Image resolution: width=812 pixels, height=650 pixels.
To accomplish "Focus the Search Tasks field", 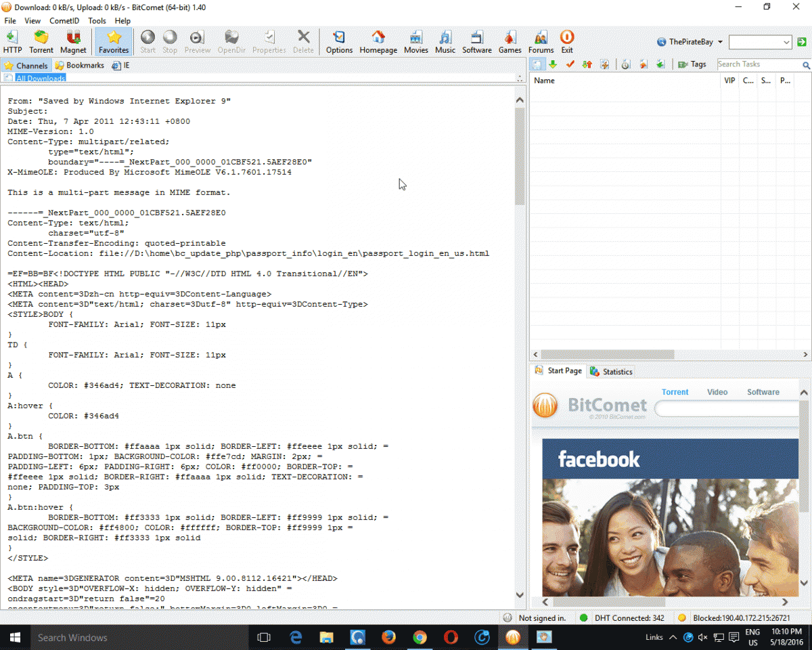I will [758, 64].
